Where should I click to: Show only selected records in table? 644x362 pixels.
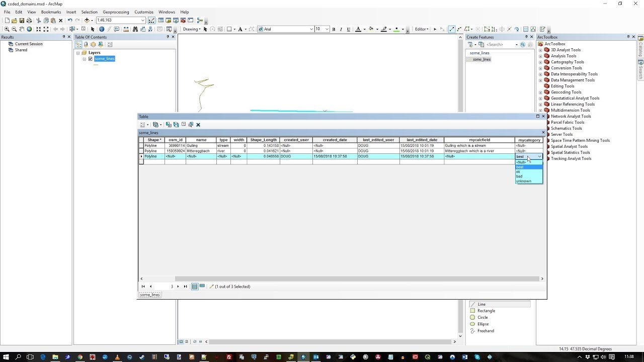tap(202, 287)
